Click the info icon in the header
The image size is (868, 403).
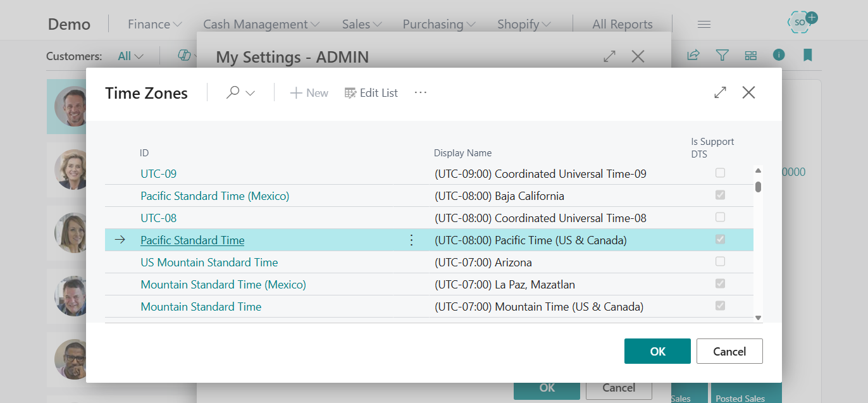[x=779, y=56]
